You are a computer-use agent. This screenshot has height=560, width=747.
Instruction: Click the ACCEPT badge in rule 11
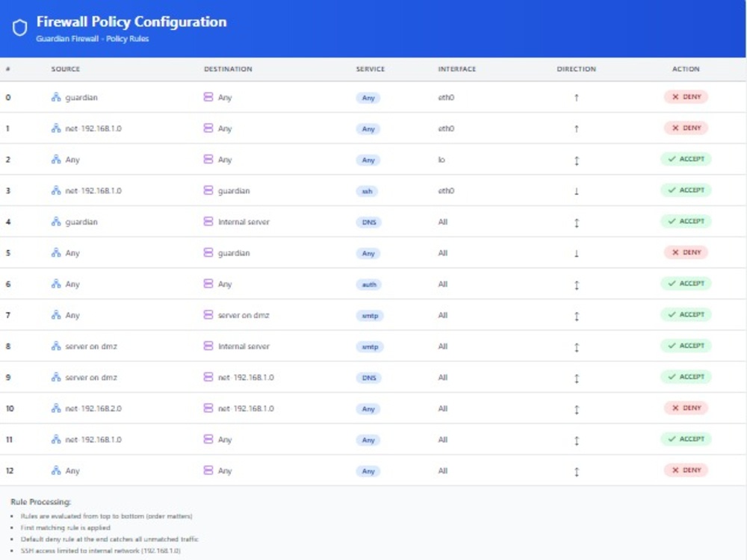(686, 439)
